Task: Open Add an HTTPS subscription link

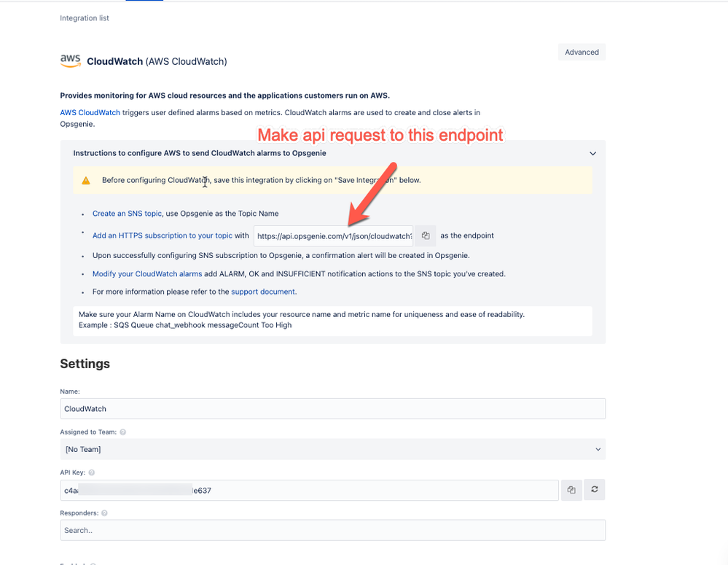Action: click(162, 235)
